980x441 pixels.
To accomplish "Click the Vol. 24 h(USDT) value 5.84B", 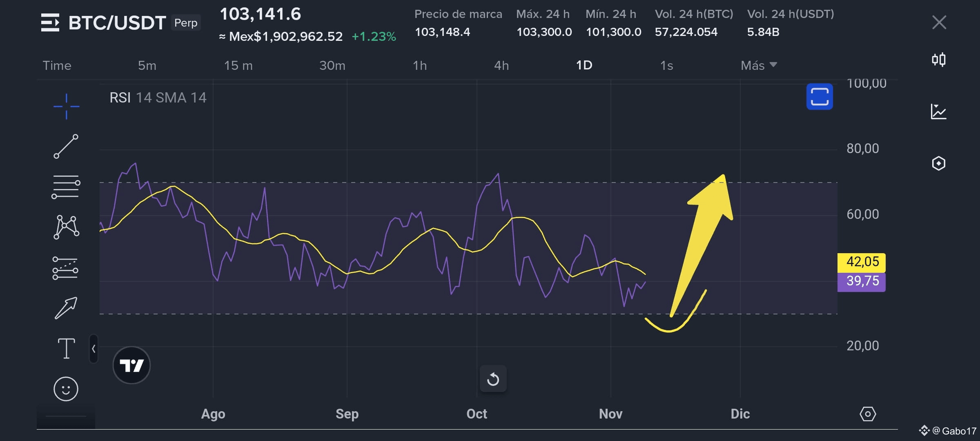I will 763,32.
